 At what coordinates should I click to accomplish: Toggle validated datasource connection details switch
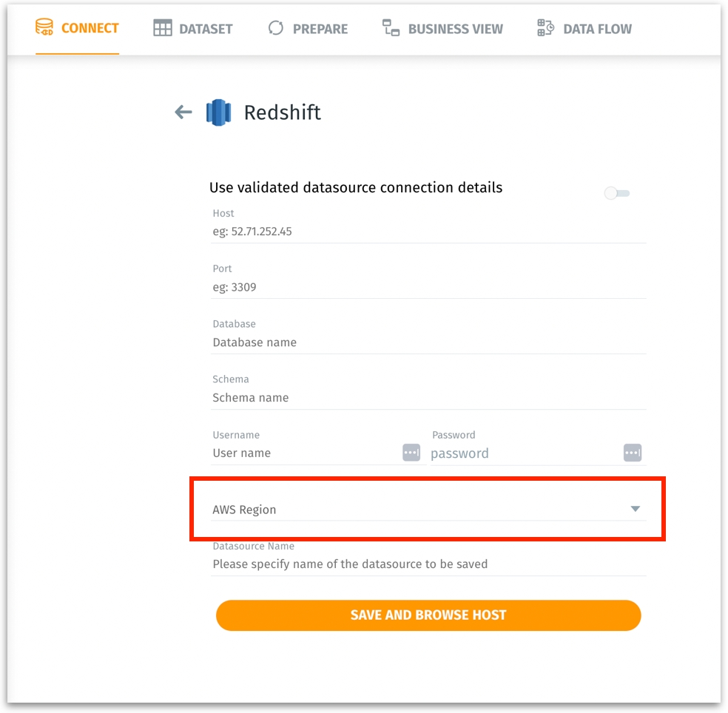[616, 194]
